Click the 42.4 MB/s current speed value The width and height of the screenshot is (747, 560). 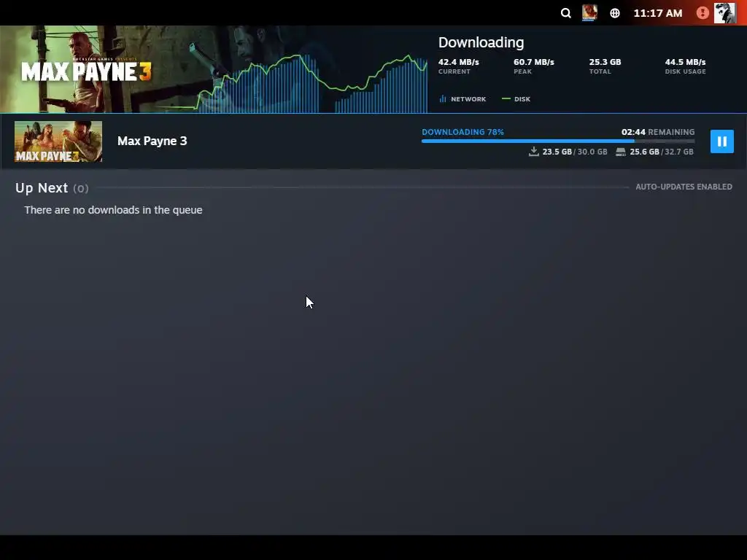[x=458, y=62]
